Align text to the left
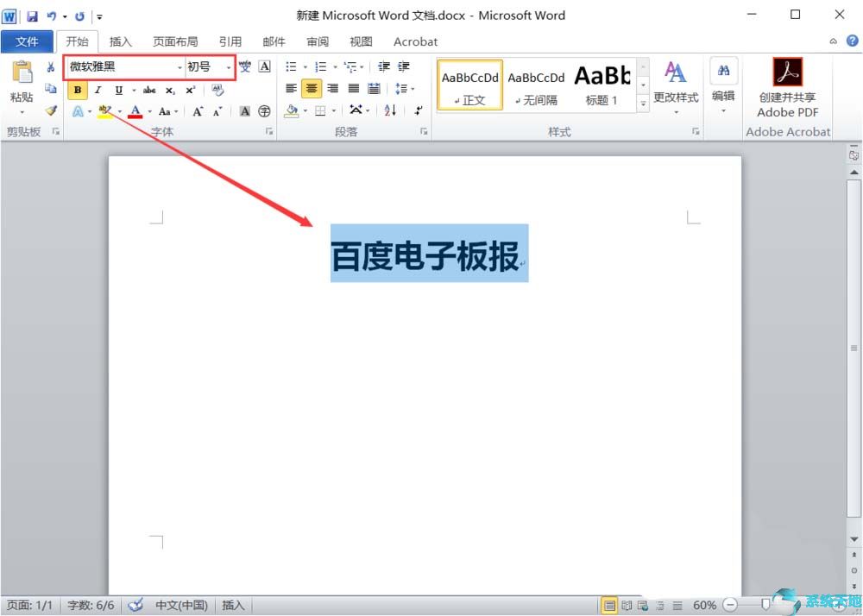The image size is (863, 616). pos(291,88)
